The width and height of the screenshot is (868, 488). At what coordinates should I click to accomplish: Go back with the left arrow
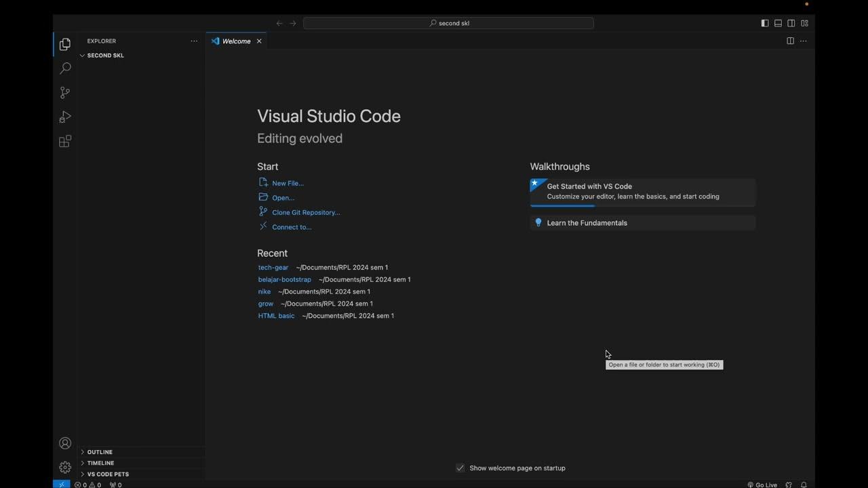pyautogui.click(x=279, y=23)
